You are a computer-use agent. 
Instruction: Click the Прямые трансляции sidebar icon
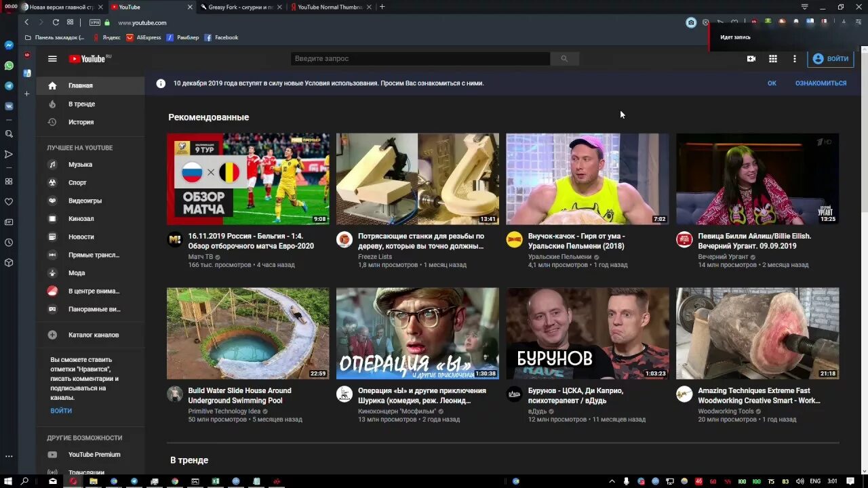[x=52, y=255]
